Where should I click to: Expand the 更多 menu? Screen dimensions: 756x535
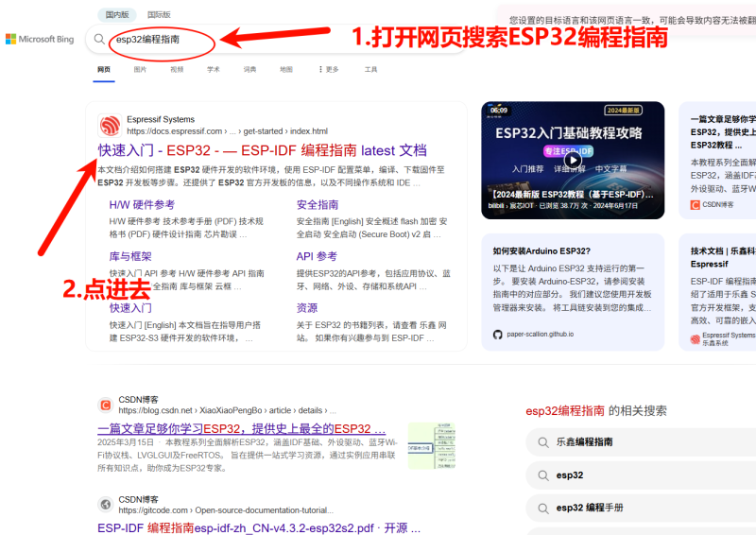pyautogui.click(x=328, y=69)
